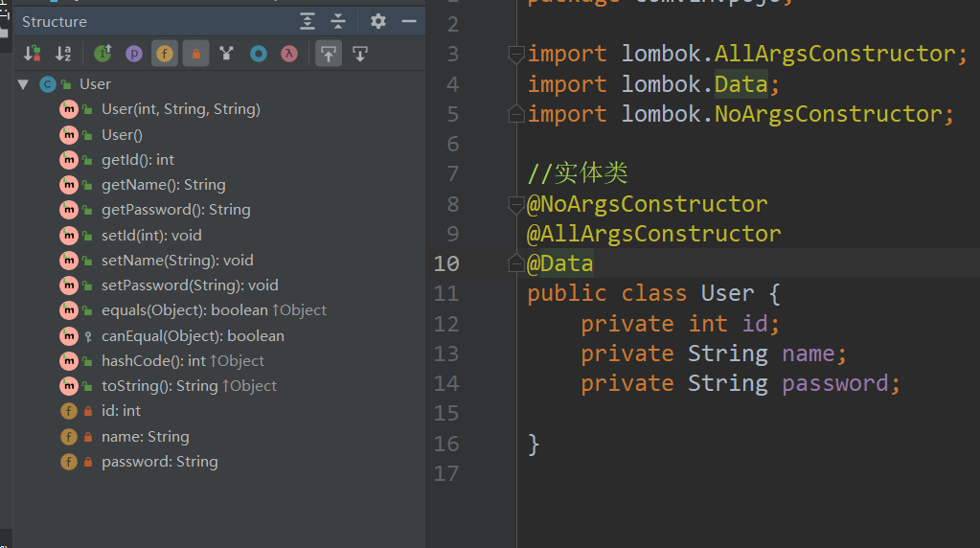Sort structure alphabetically
The image size is (980, 548).
coord(63,54)
